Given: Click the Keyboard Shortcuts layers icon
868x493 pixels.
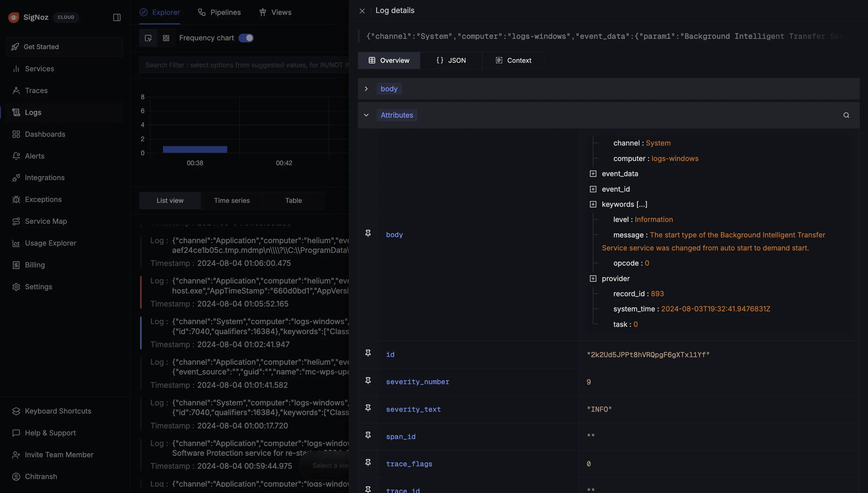Looking at the screenshot, I should [x=16, y=411].
